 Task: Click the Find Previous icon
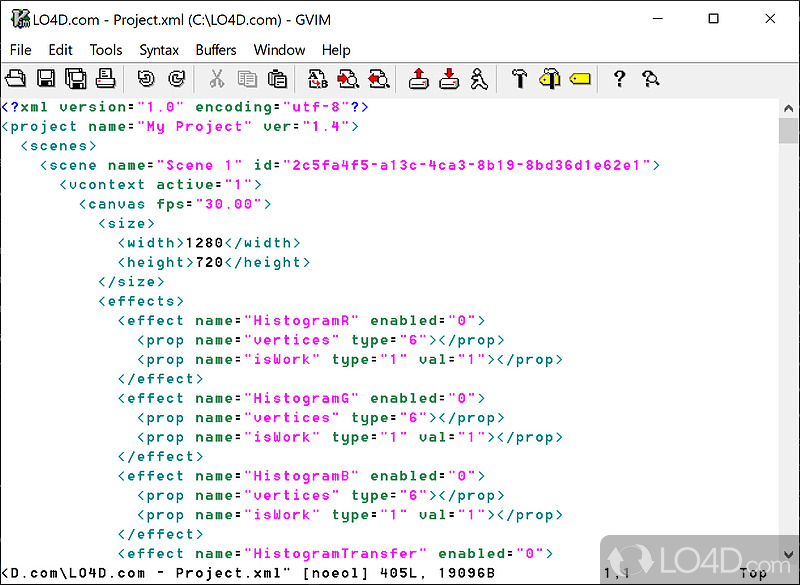click(379, 79)
